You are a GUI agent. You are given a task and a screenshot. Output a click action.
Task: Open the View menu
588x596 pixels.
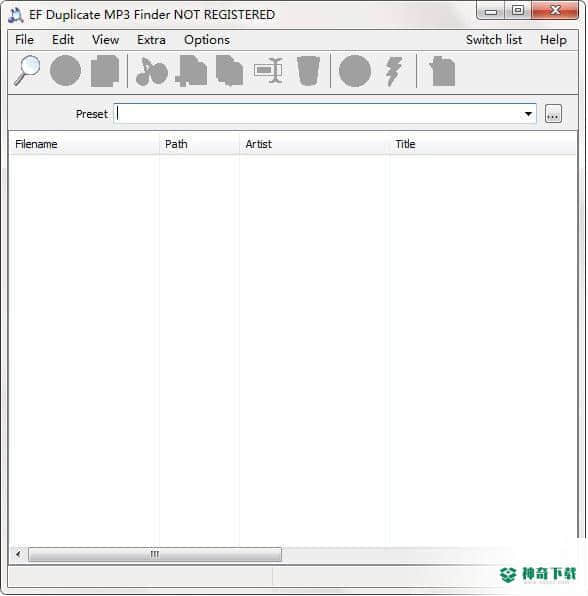105,40
